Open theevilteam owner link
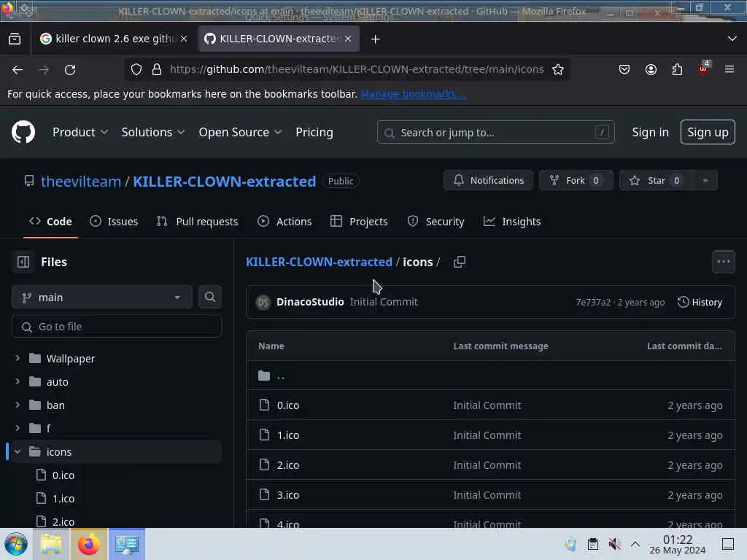 click(81, 182)
